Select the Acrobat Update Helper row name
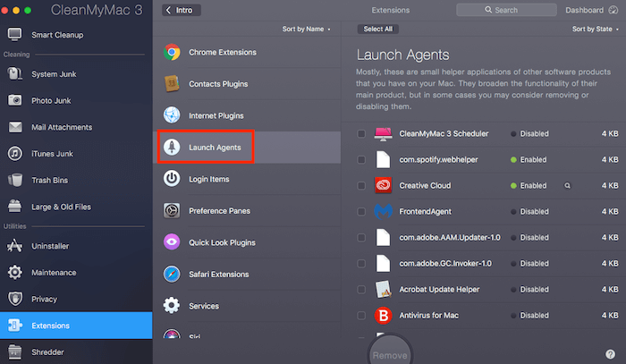Image resolution: width=626 pixels, height=364 pixels. pyautogui.click(x=439, y=290)
